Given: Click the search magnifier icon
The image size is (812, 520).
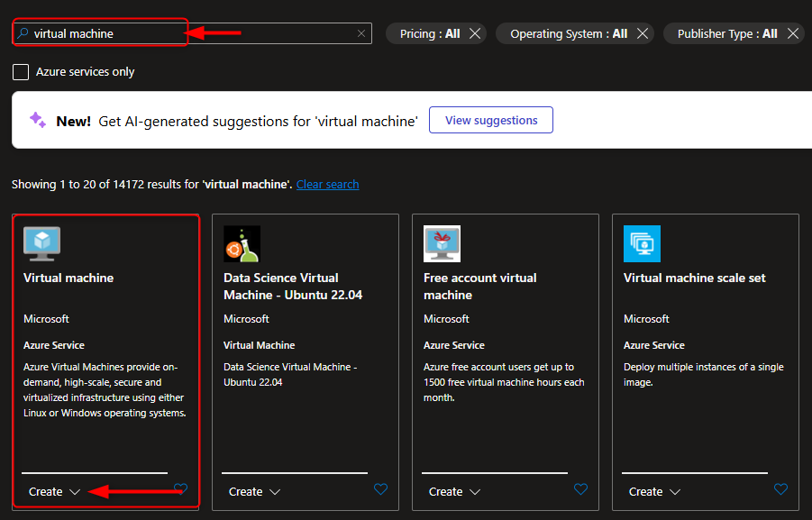Looking at the screenshot, I should [23, 32].
